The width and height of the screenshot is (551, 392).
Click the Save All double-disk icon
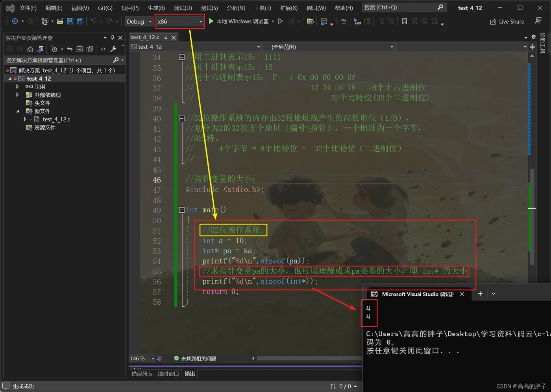click(80, 21)
